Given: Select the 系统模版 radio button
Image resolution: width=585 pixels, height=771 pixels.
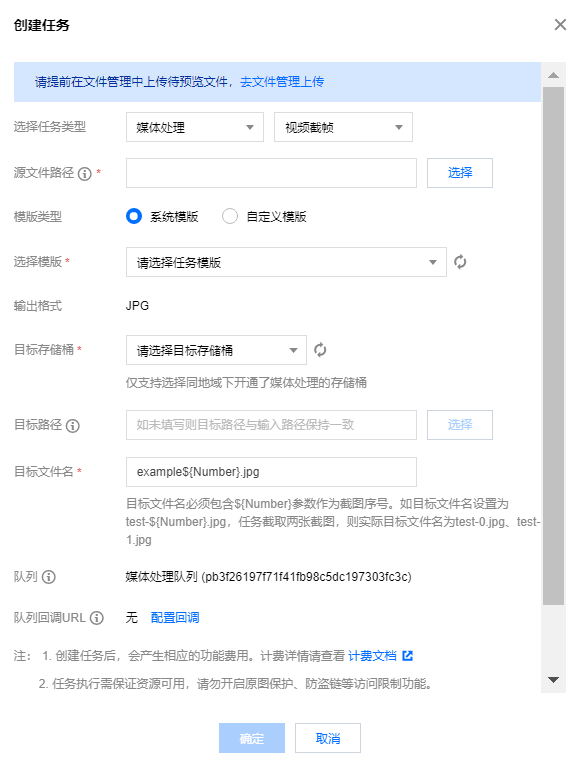Looking at the screenshot, I should (x=134, y=216).
